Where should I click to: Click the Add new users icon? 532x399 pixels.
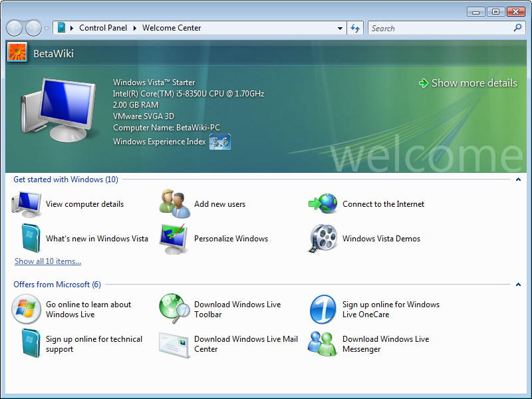click(176, 204)
